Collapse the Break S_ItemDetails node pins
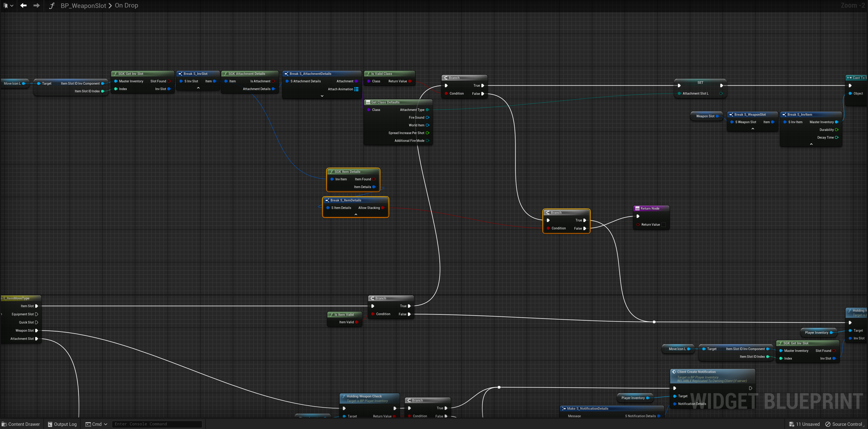 pos(355,215)
